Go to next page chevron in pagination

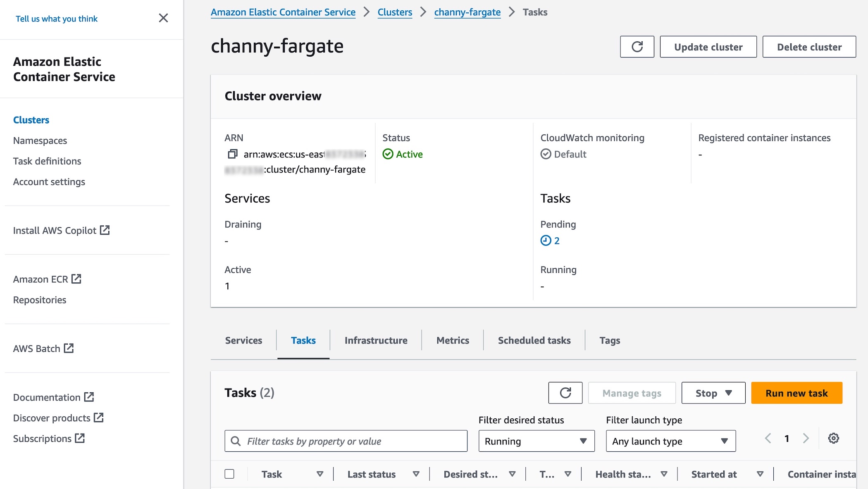[806, 438]
